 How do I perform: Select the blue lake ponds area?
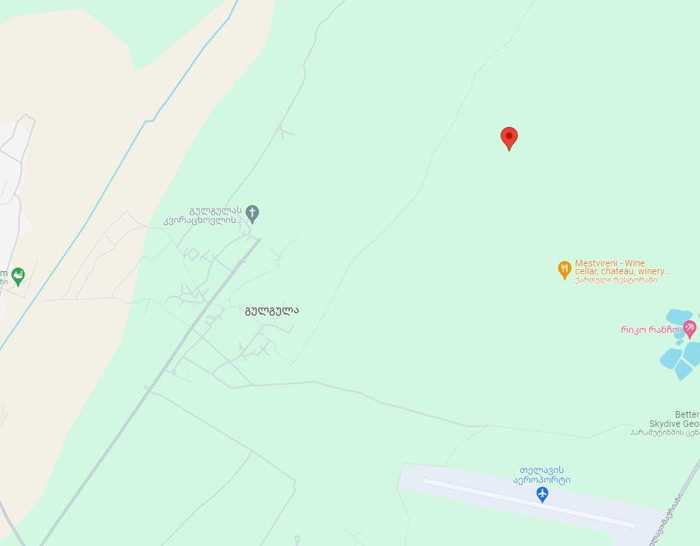[680, 344]
